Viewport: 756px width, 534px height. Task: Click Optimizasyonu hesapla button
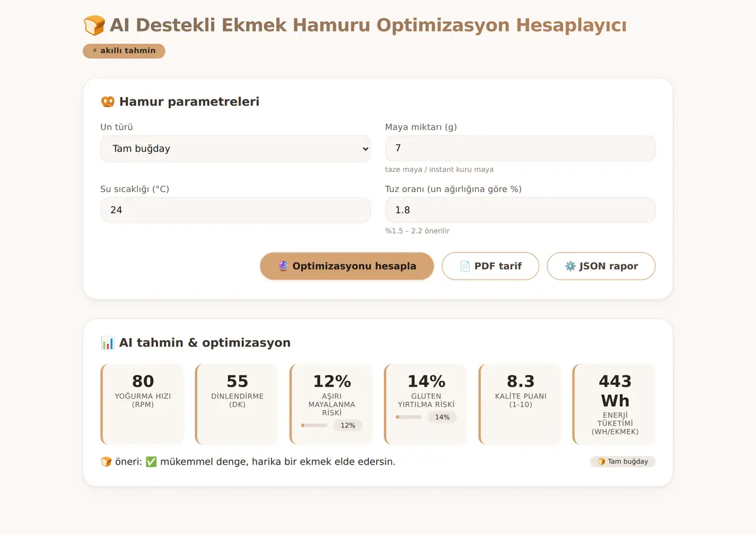346,266
